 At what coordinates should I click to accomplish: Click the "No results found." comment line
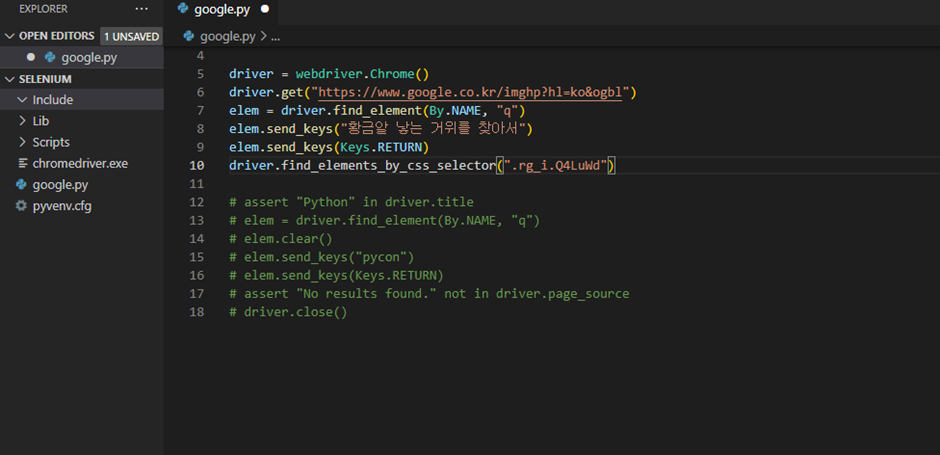click(429, 294)
